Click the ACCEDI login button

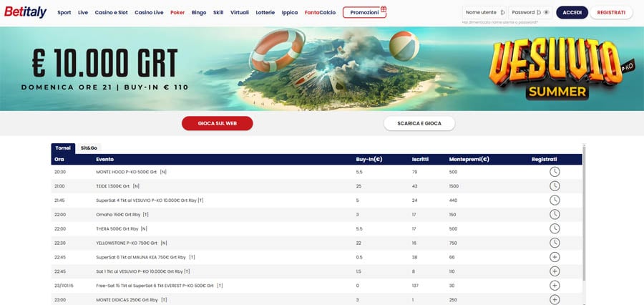pos(572,12)
